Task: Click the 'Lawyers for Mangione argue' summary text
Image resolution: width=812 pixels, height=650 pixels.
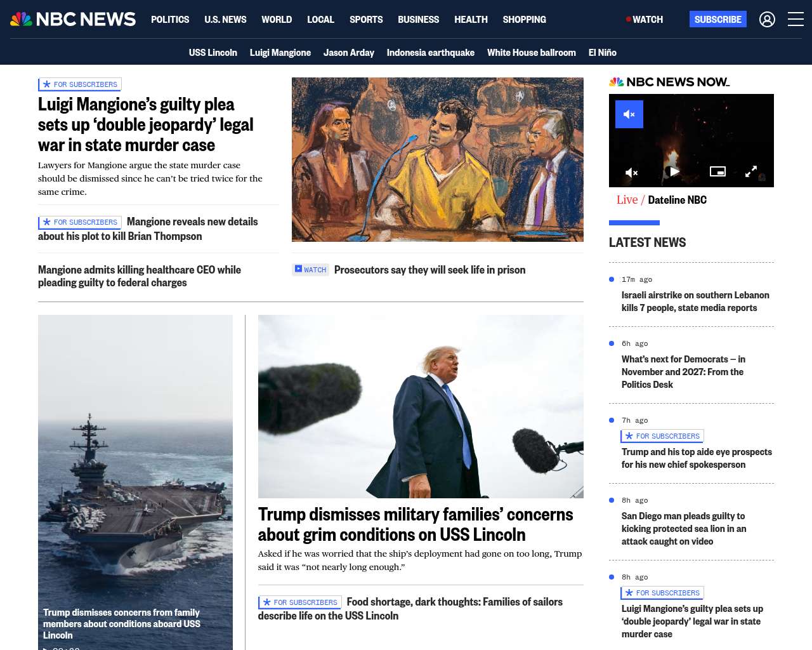Action: (150, 178)
